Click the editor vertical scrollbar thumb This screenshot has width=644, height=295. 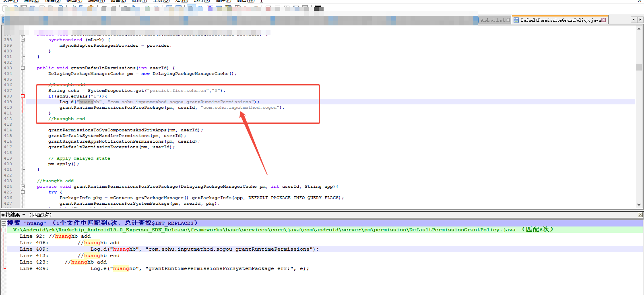(639, 67)
